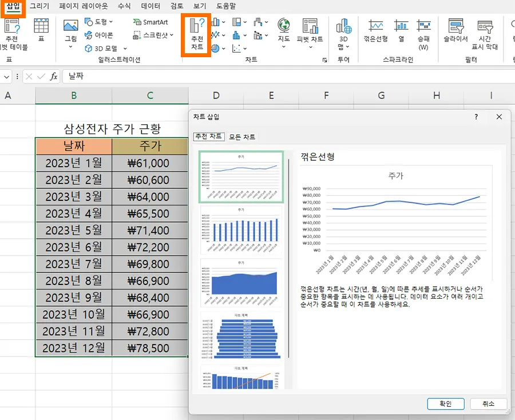Insert a 열 column sparkline
This screenshot has width=515, height=420.
coord(401,26)
